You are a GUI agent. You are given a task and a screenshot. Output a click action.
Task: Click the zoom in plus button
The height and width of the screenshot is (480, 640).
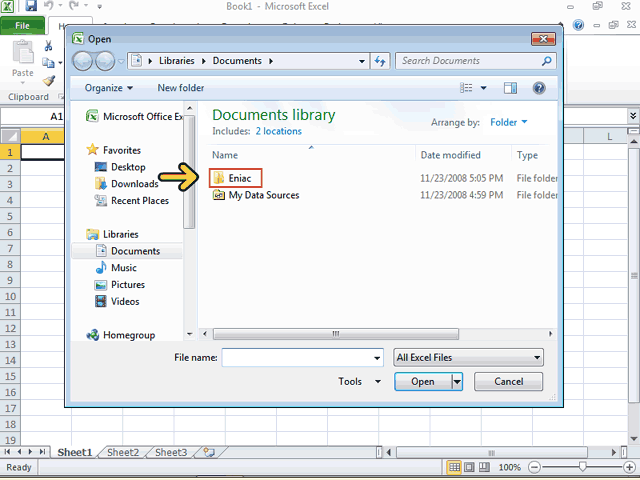pyautogui.click(x=629, y=467)
